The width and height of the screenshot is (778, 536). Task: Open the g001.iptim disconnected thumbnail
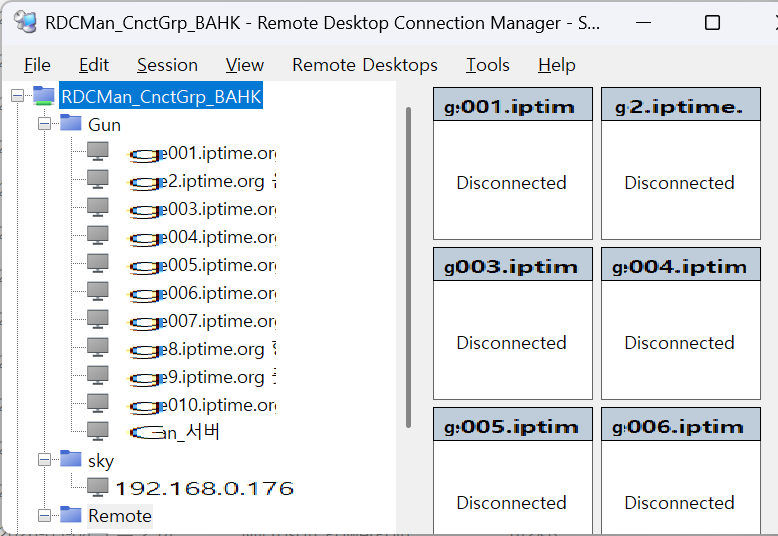click(x=513, y=181)
